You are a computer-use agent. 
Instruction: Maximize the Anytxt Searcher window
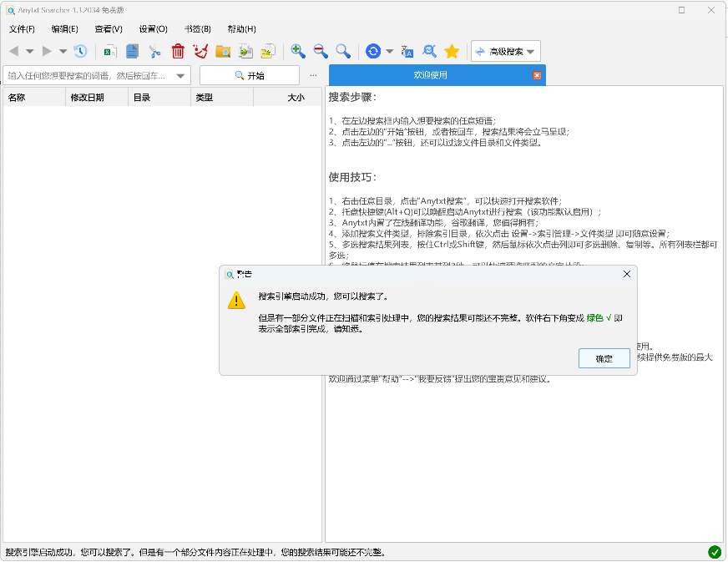point(681,10)
